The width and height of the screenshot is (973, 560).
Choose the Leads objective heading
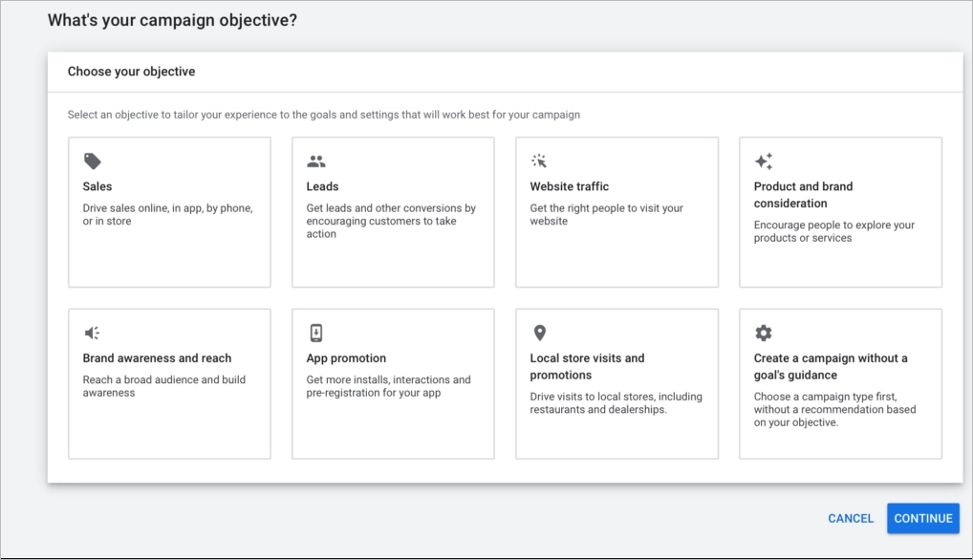click(323, 187)
